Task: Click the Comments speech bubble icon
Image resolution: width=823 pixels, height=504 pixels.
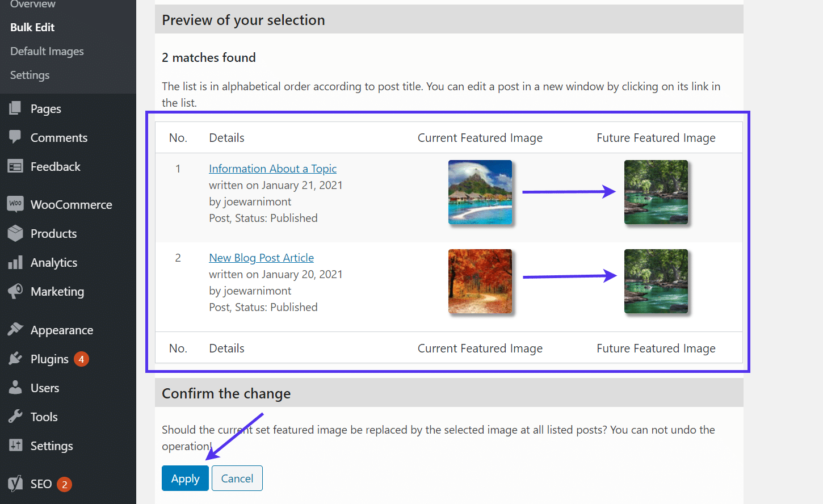Action: click(x=15, y=137)
